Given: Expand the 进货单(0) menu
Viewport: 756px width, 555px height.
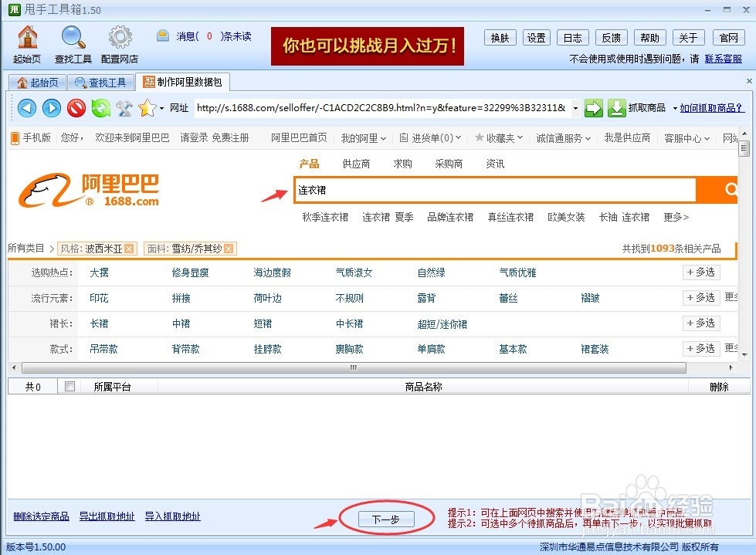Looking at the screenshot, I should [430, 138].
